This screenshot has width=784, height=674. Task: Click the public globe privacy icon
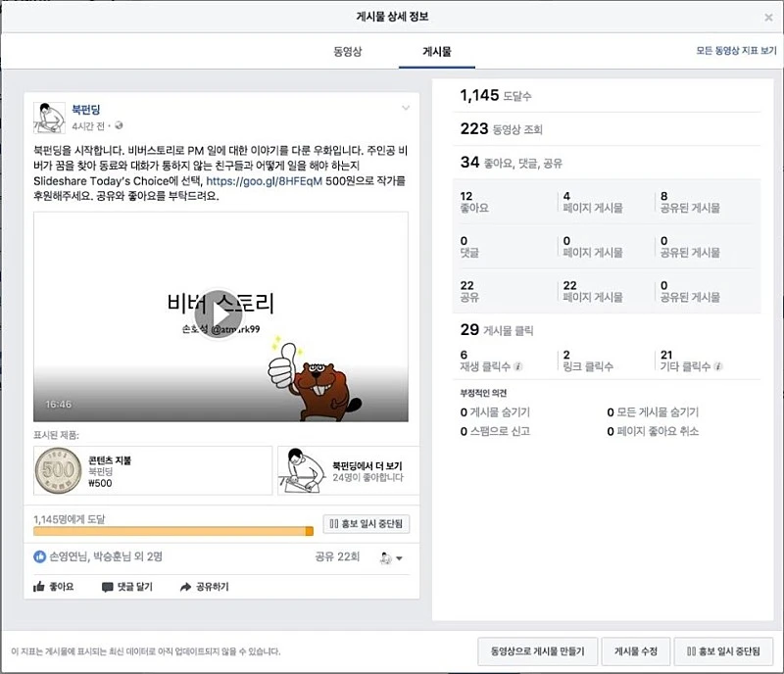119,125
